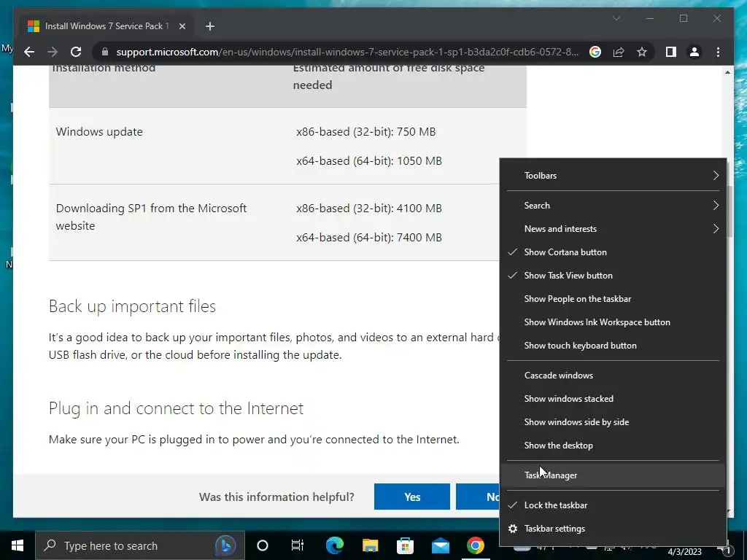Click the scrollbar up arrow

point(727,72)
